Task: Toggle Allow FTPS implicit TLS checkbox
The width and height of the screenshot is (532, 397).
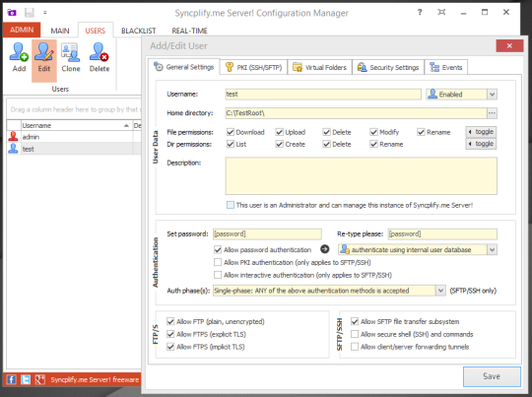Action: pyautogui.click(x=170, y=347)
